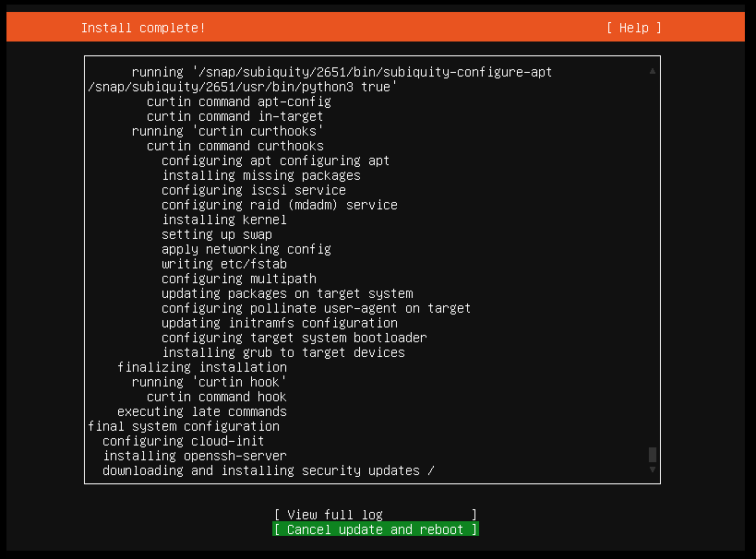Viewport: 756px width, 559px height.
Task: Click the 'Install complete!' title text
Action: (x=143, y=28)
